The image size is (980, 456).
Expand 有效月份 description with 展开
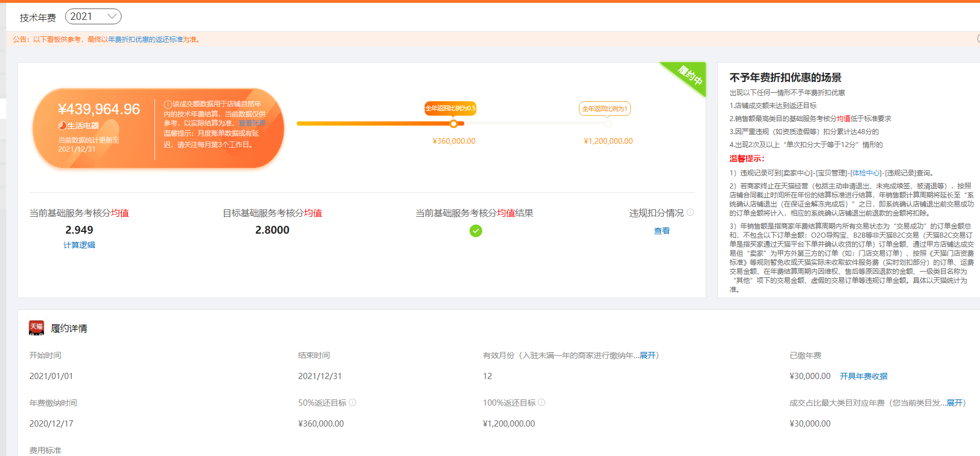coord(647,355)
